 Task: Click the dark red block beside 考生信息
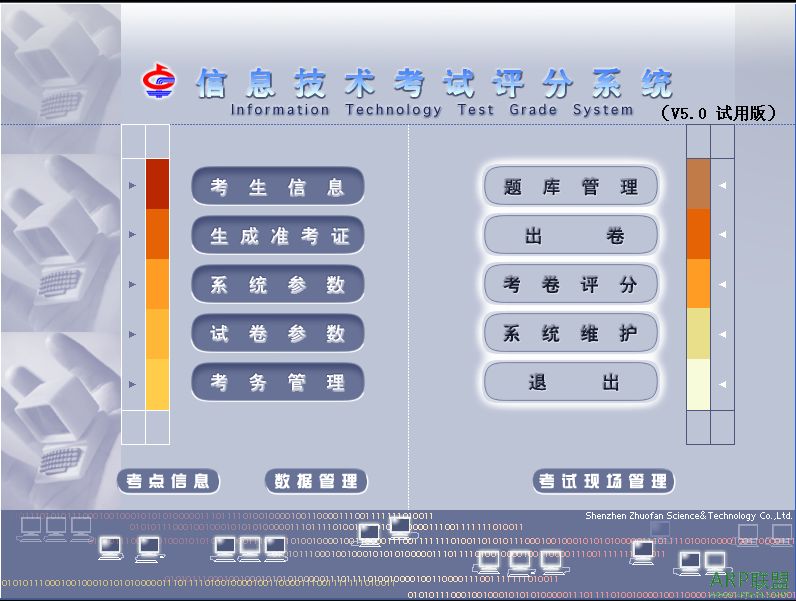coord(157,184)
